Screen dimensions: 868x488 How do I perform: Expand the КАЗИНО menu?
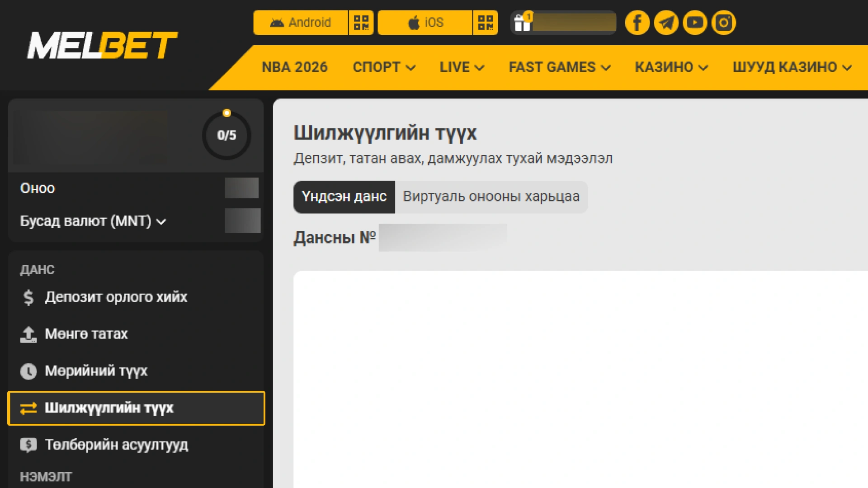click(x=671, y=67)
